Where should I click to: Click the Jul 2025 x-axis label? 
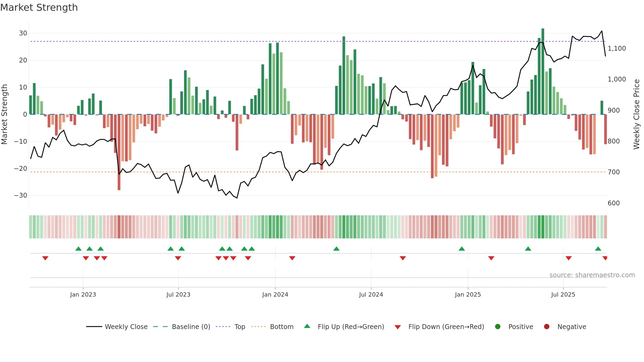coord(563,294)
